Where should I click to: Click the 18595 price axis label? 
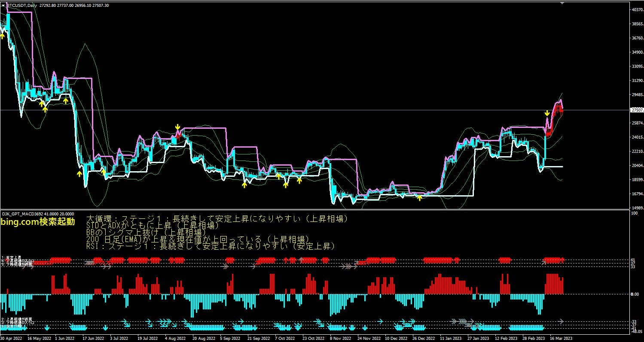click(637, 180)
